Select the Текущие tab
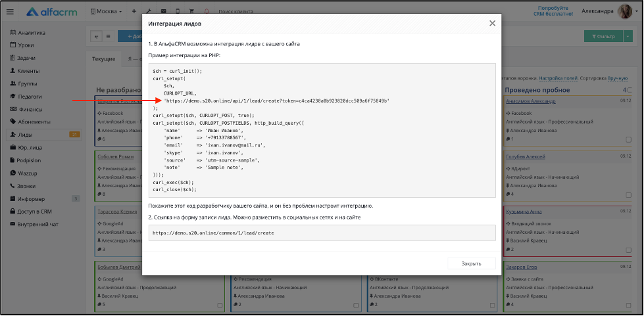 tap(103, 59)
